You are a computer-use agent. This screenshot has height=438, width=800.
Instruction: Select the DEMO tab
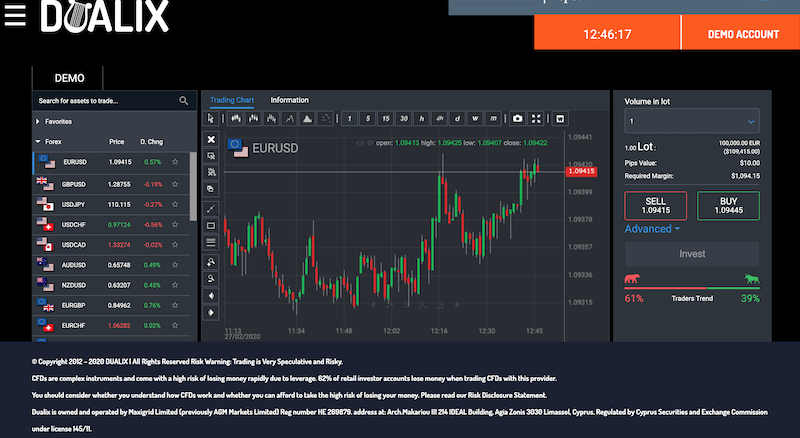69,78
